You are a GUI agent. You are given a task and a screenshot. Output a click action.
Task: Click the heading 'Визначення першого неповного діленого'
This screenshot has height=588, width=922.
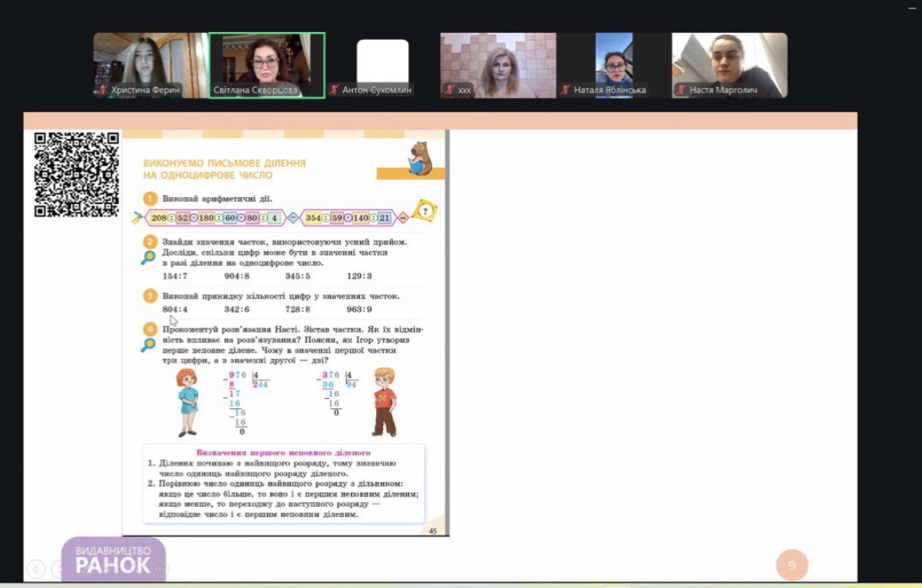tap(283, 453)
